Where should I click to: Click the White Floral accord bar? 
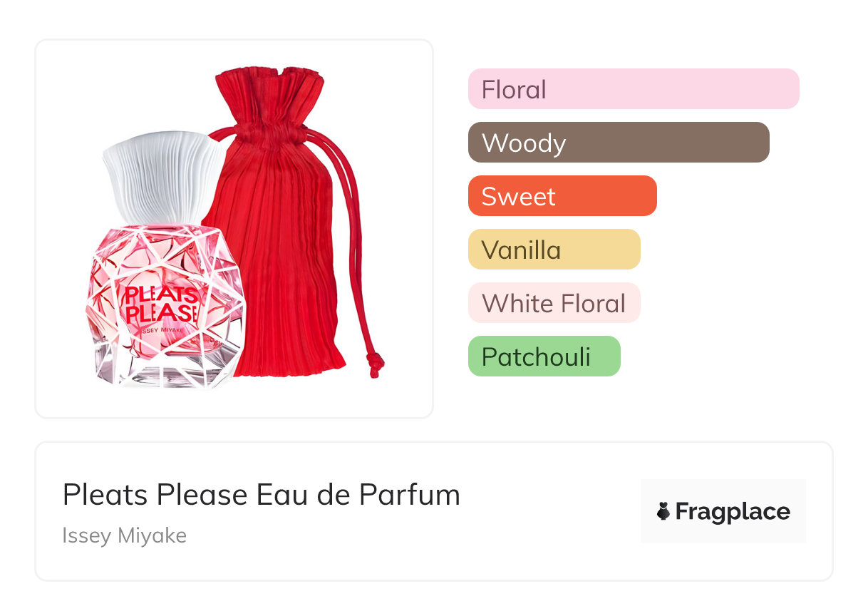554,303
